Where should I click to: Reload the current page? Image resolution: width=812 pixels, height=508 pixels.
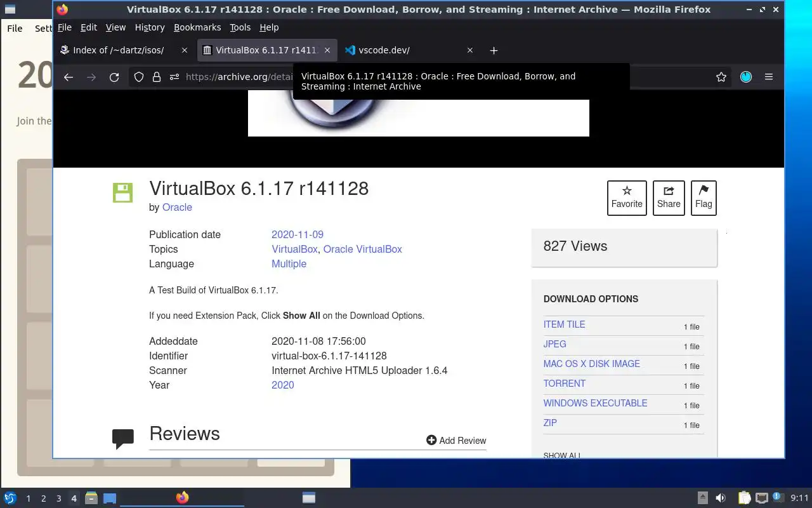tap(114, 77)
